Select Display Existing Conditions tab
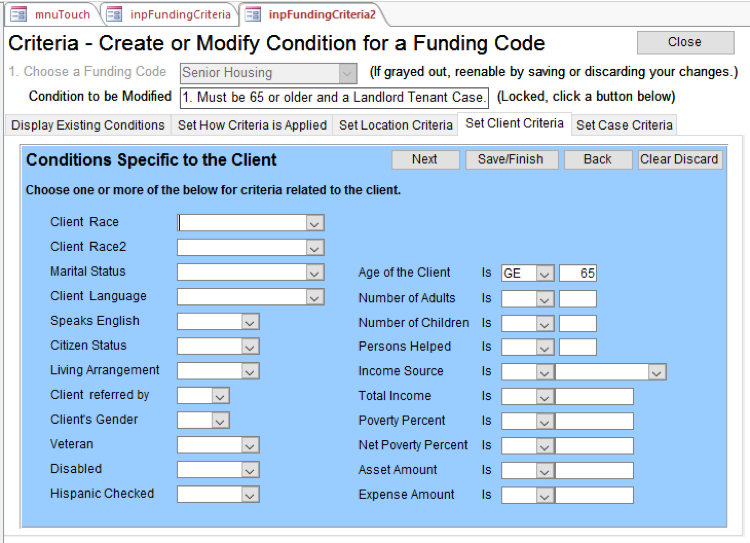 (88, 125)
